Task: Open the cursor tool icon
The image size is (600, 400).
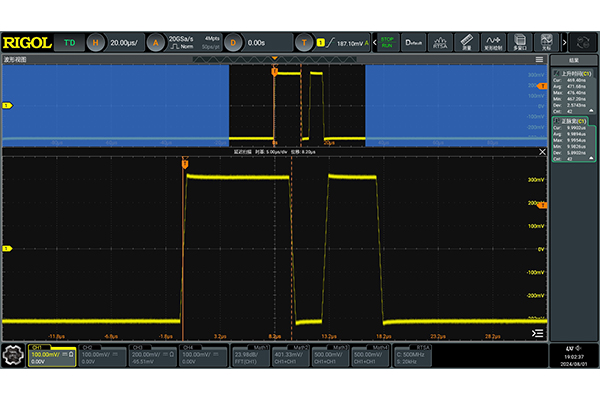Action: 546,43
